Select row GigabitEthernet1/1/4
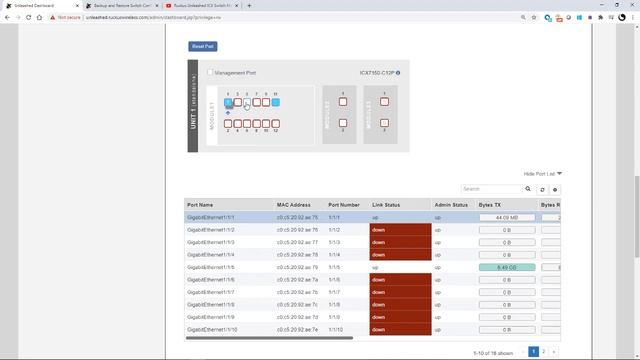Viewport: 640px width, 360px height. tap(372, 255)
